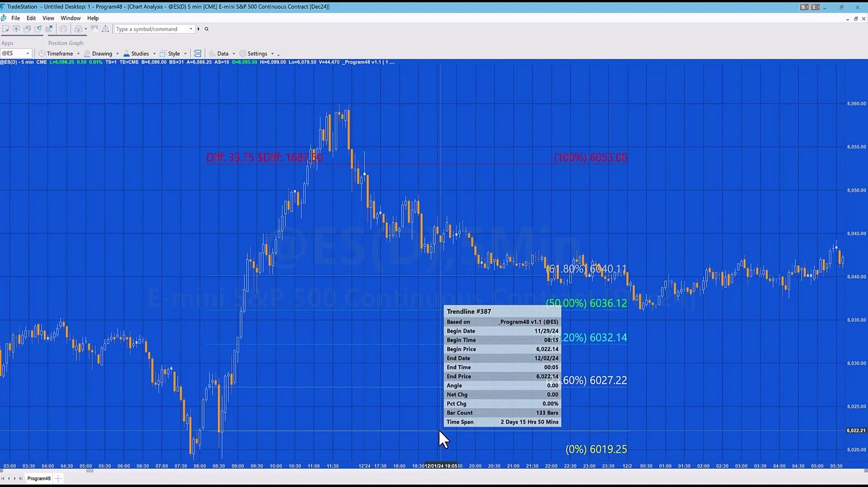
Task: Click the Style button
Action: pyautogui.click(x=170, y=53)
